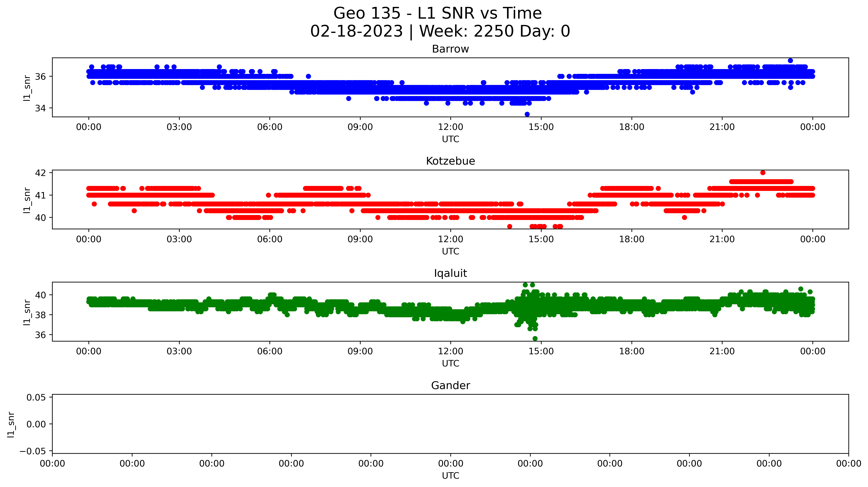This screenshot has height=487, width=868.
Task: Click the UTC axis label under the Kotzebue plot
Action: click(x=451, y=251)
